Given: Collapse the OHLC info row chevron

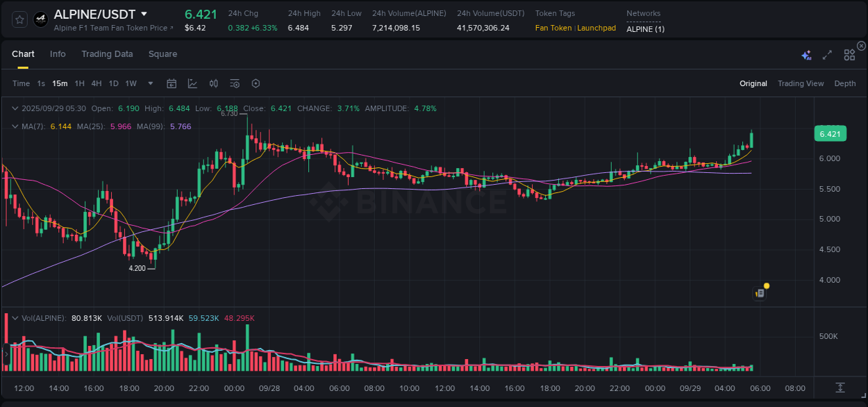Looking at the screenshot, I should point(15,108).
